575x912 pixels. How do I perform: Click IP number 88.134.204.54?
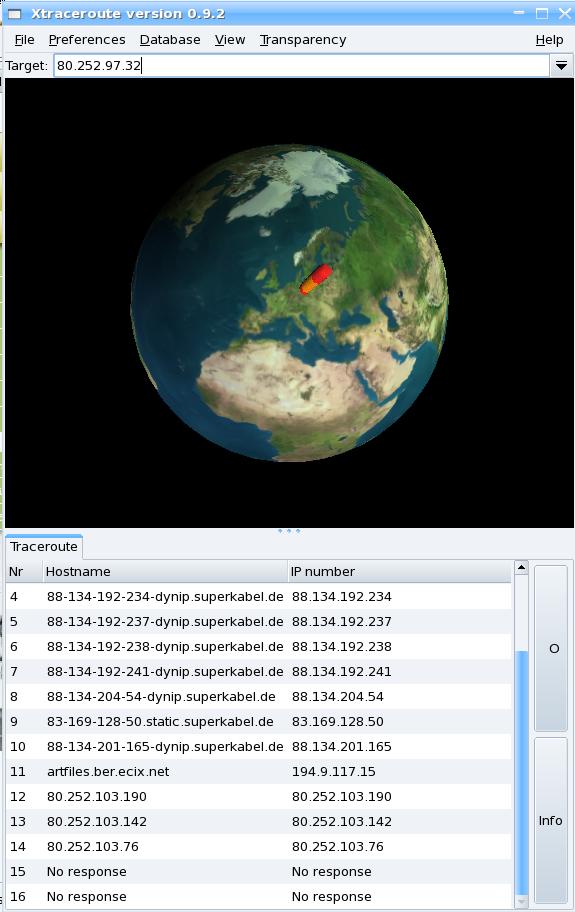pos(338,697)
